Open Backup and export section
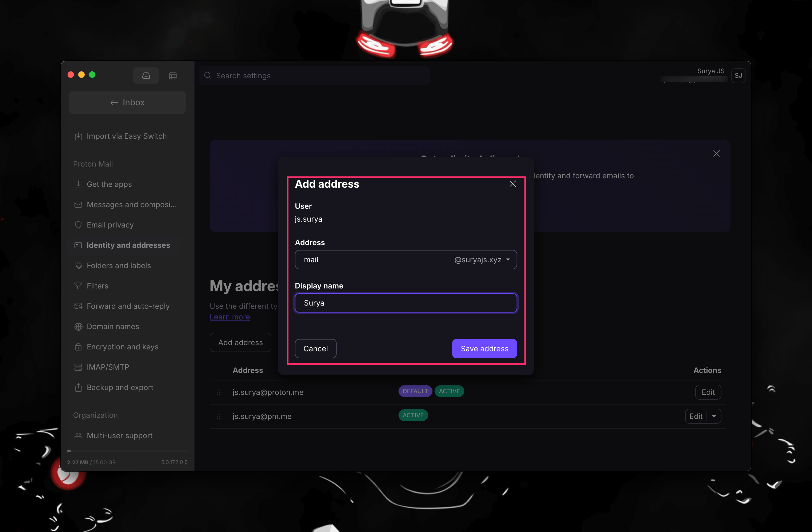 coord(120,387)
